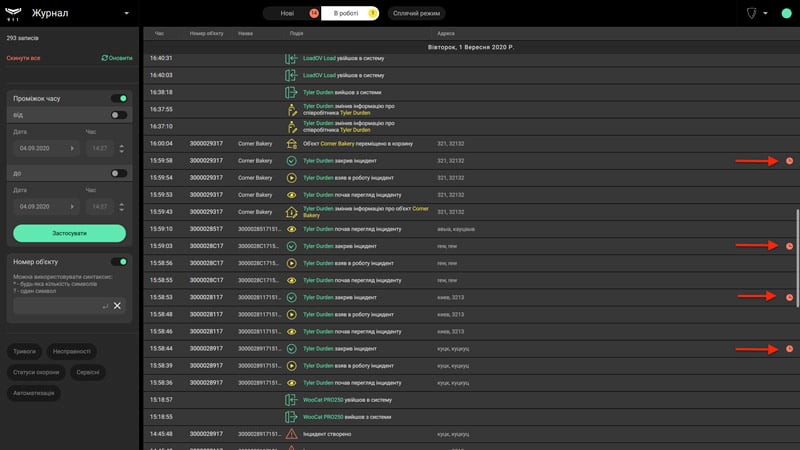Click Оновити to refresh the journal
This screenshot has height=450, width=800.
point(117,58)
